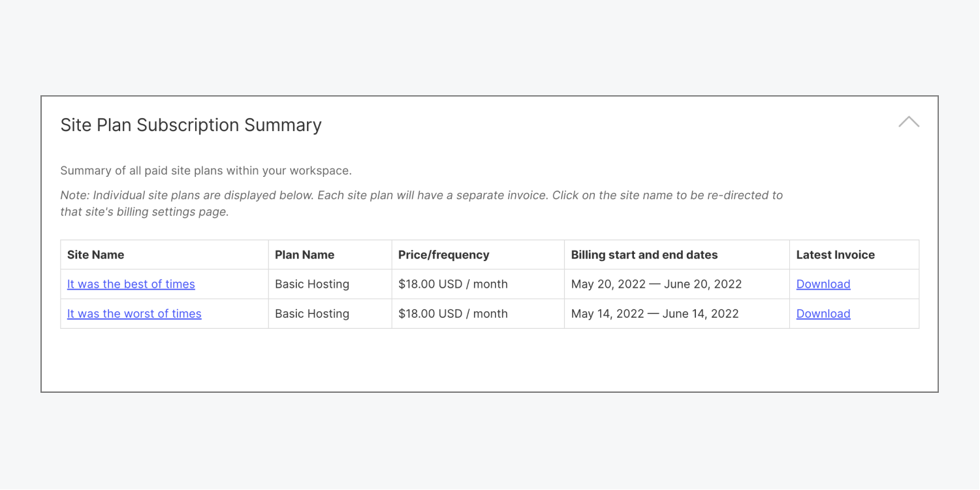
Task: Click the Latest Invoice column header
Action: [x=835, y=255]
